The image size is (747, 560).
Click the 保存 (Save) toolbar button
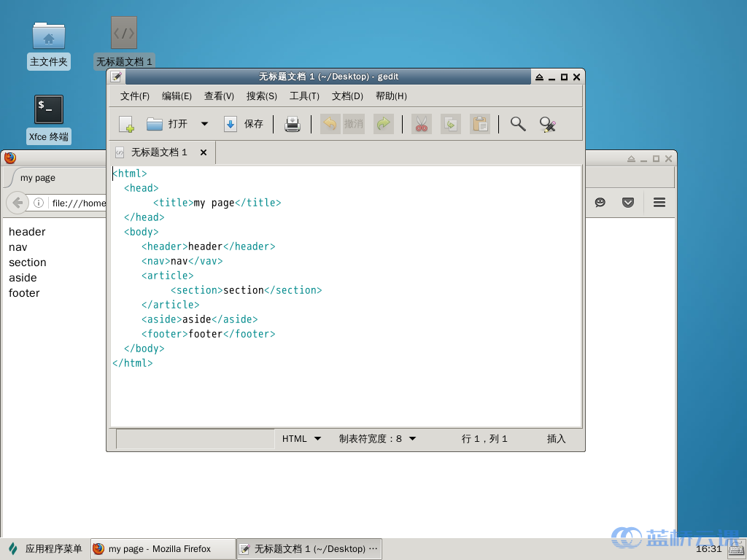(244, 124)
